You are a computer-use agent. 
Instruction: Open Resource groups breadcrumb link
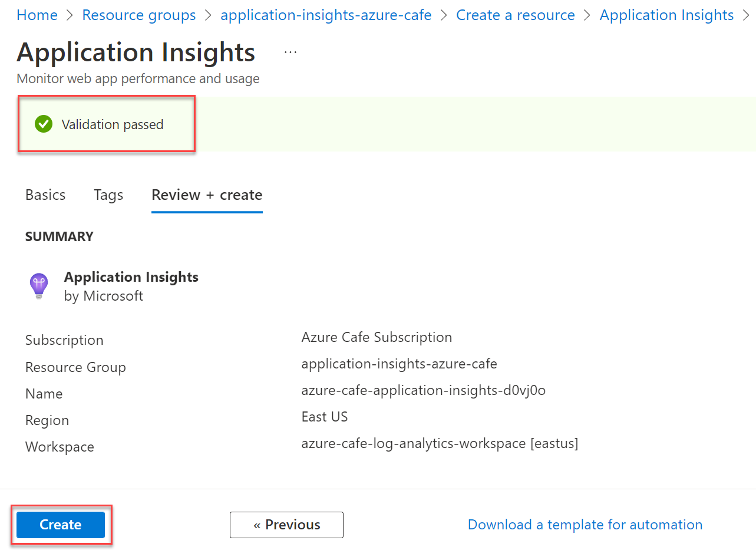(x=139, y=15)
